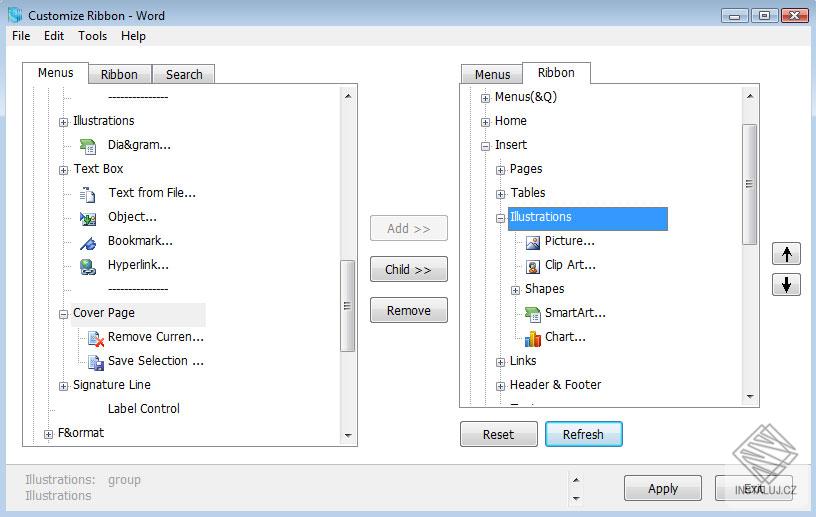This screenshot has height=517, width=816.
Task: Expand the Shapes node
Action: click(x=516, y=291)
